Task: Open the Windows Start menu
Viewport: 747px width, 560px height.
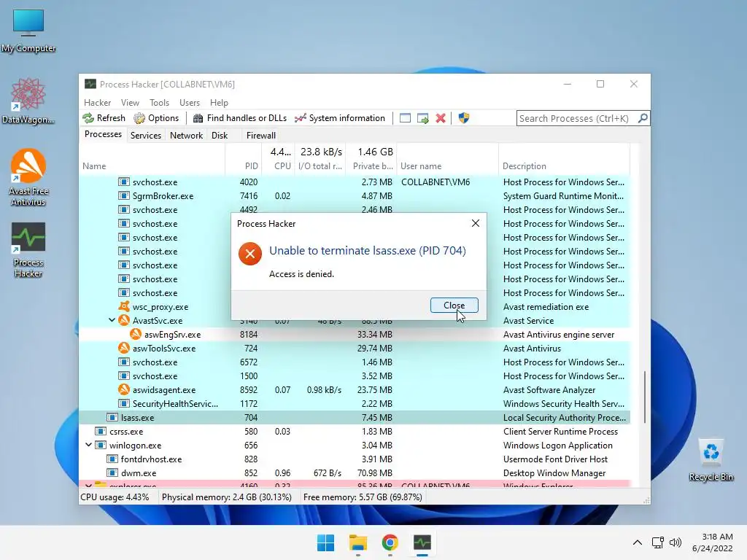Action: (x=326, y=542)
